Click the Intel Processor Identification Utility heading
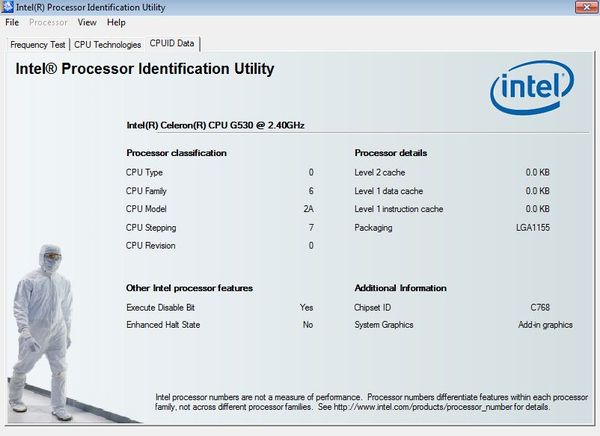 click(x=145, y=70)
